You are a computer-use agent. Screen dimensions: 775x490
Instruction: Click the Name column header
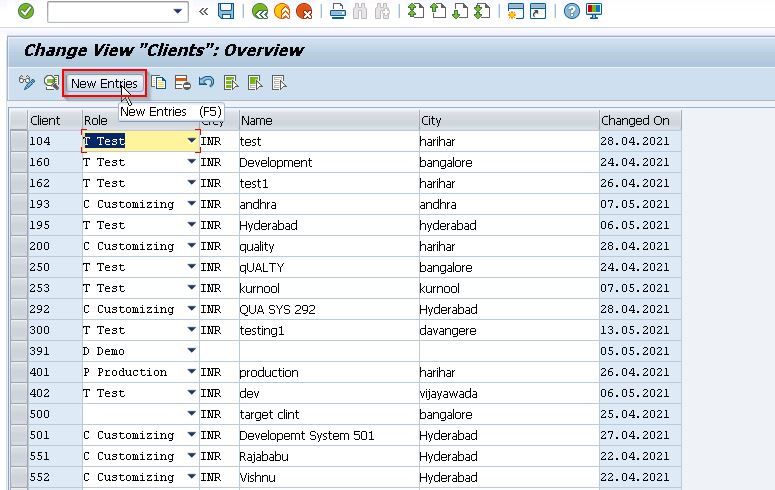pos(329,120)
